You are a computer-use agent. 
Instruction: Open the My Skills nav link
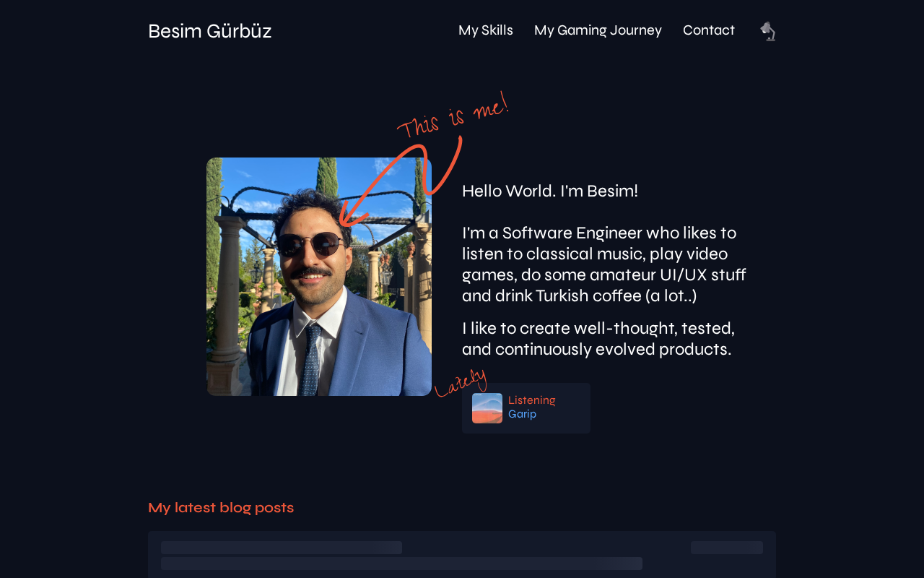tap(486, 30)
